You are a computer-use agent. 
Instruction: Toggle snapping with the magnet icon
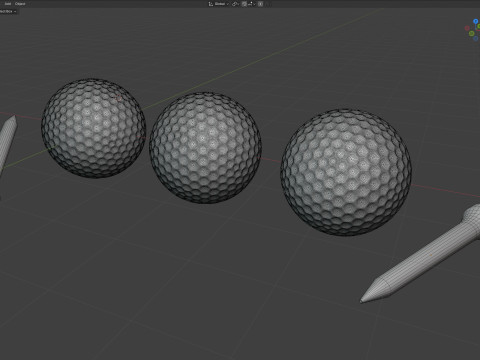point(244,4)
